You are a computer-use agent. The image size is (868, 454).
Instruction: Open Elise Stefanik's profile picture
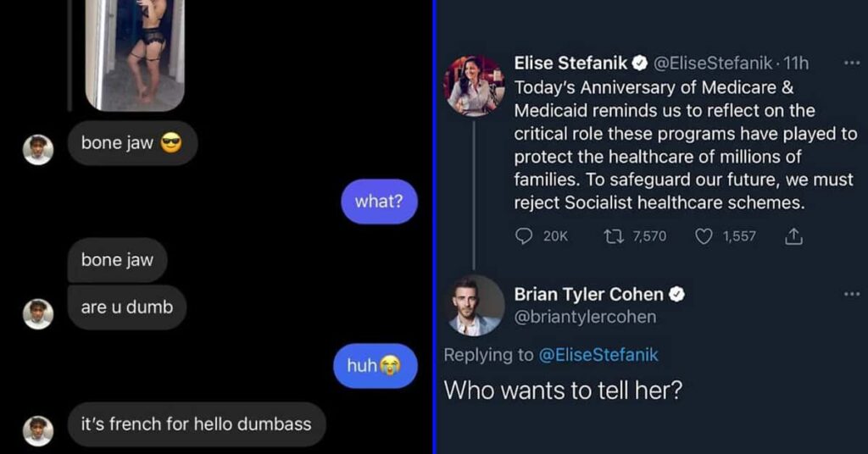(475, 86)
